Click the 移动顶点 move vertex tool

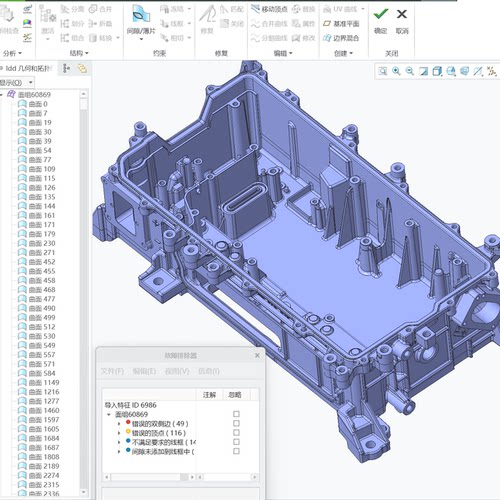[x=269, y=9]
